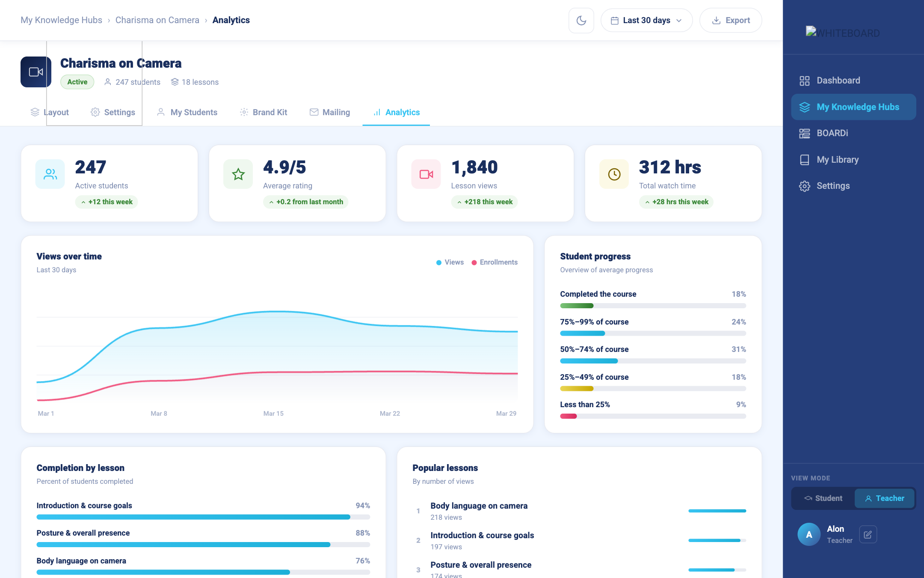The width and height of the screenshot is (924, 578).
Task: Open My Library in the sidebar
Action: [853, 160]
